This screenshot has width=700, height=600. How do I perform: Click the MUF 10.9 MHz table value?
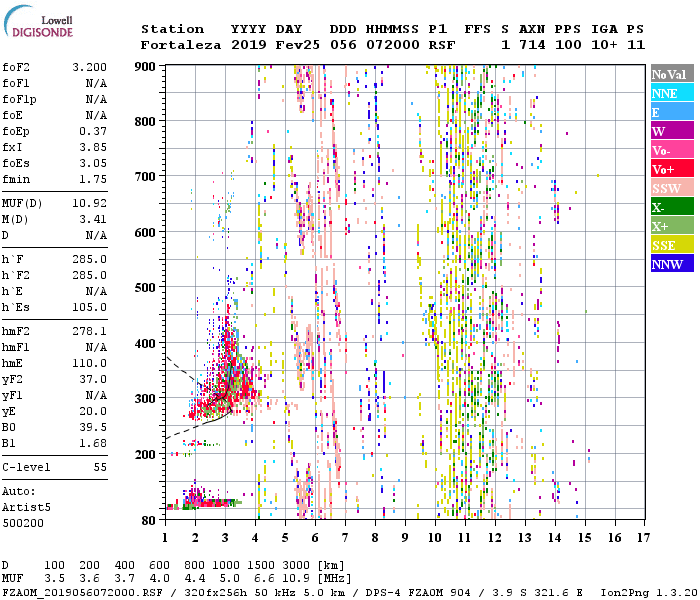click(x=296, y=579)
